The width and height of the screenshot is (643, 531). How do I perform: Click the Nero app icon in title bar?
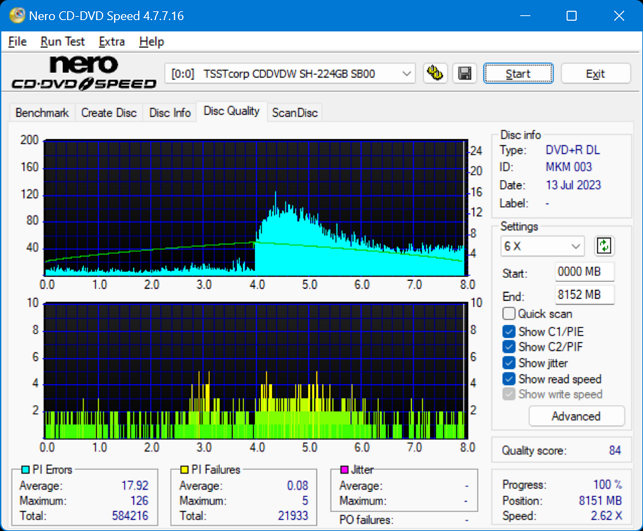(17, 16)
